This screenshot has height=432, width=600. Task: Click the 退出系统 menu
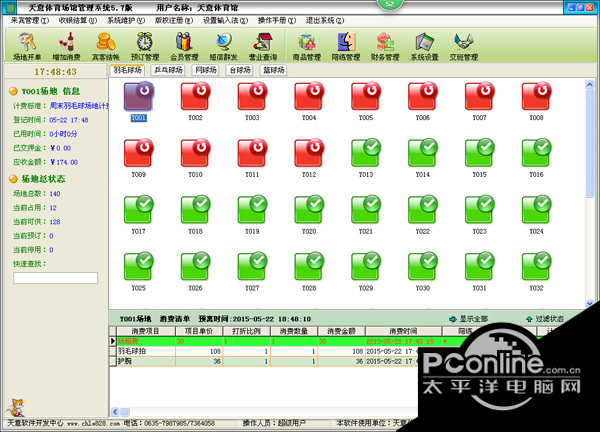(x=325, y=21)
